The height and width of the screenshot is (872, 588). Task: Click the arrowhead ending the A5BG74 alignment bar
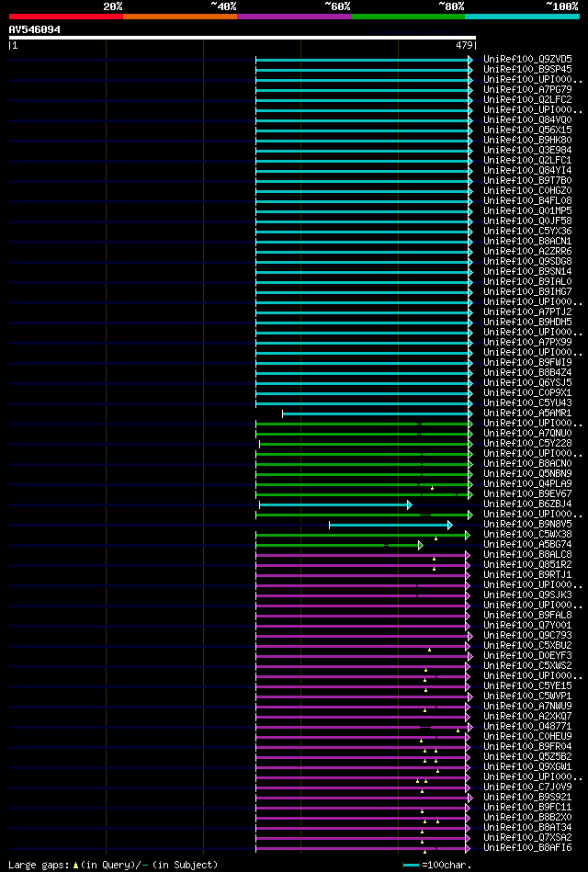pyautogui.click(x=421, y=546)
